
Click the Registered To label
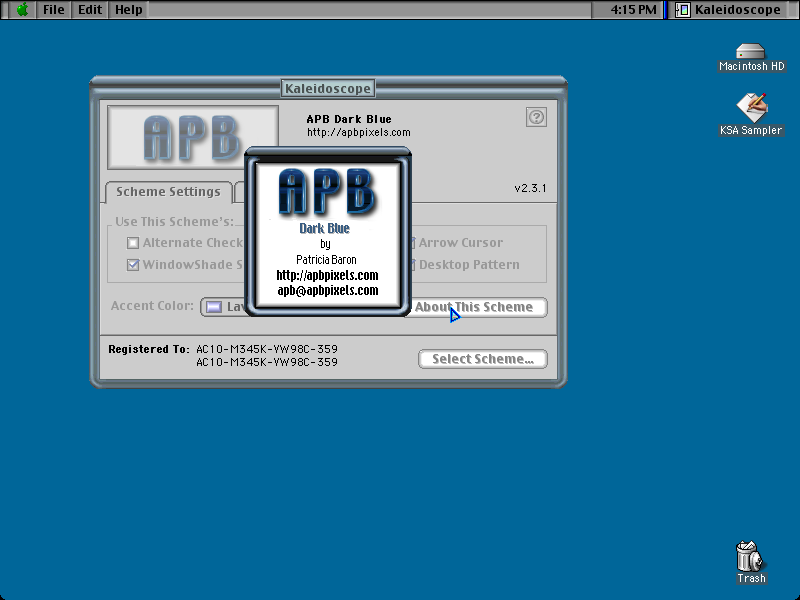coord(149,349)
